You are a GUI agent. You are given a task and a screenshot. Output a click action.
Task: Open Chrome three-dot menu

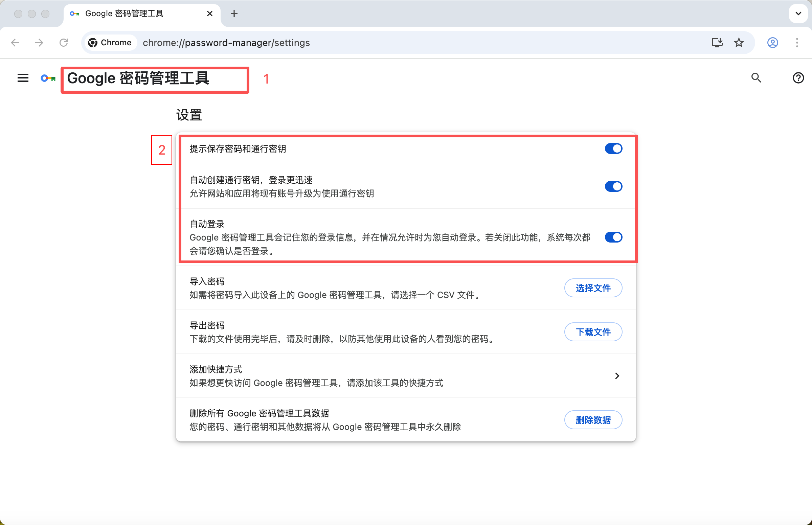click(x=797, y=43)
